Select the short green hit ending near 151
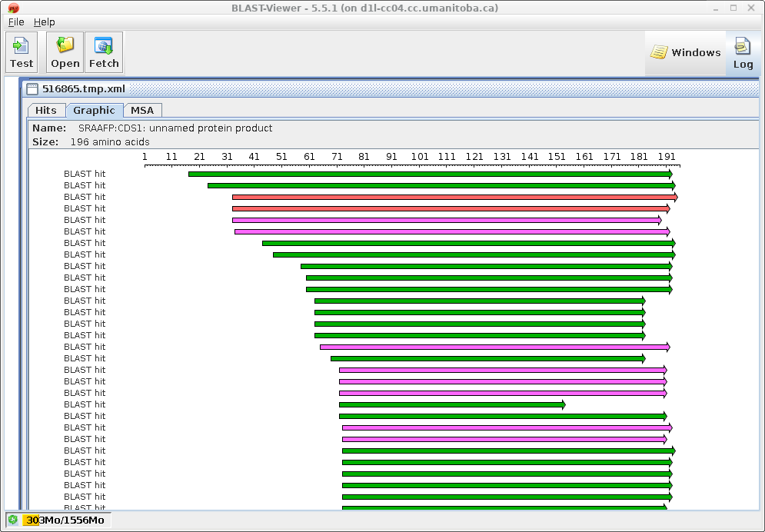 pyautogui.click(x=451, y=405)
